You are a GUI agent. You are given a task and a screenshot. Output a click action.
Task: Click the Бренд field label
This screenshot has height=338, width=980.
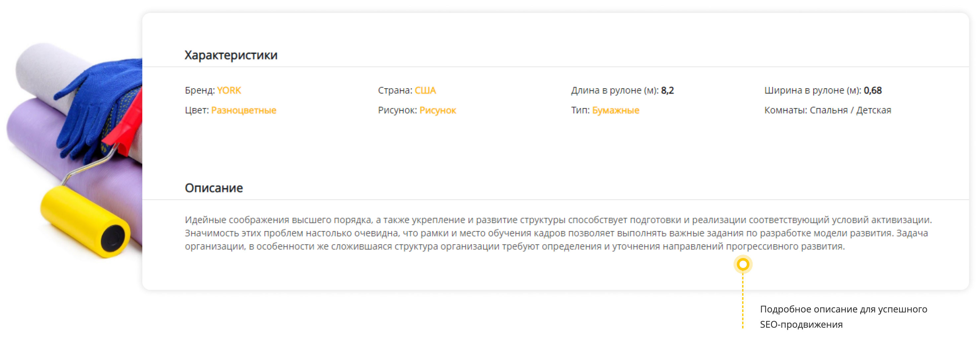pos(200,90)
